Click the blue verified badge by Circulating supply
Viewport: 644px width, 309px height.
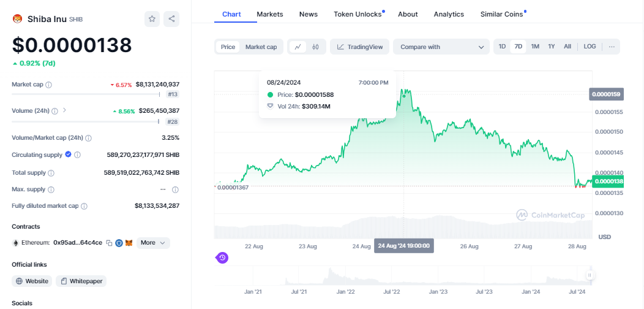coord(68,154)
